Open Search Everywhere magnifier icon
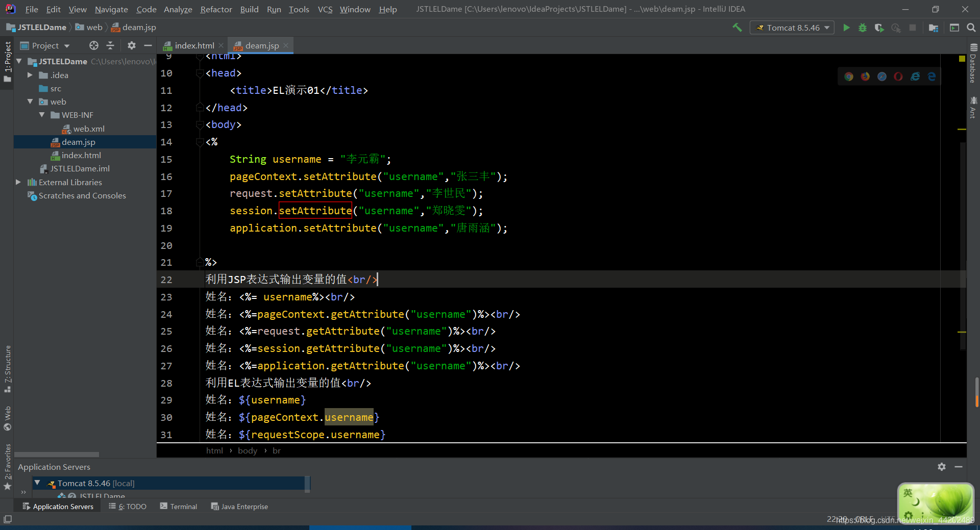 971,28
